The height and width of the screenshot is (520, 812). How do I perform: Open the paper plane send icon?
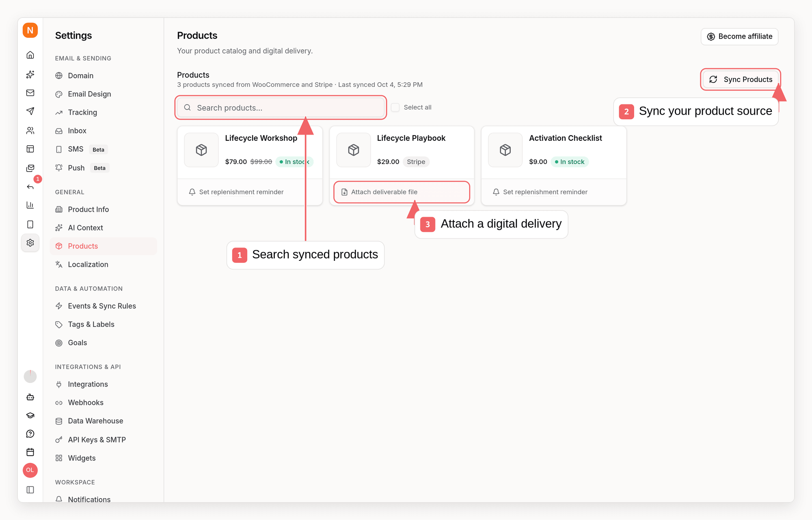pyautogui.click(x=30, y=111)
